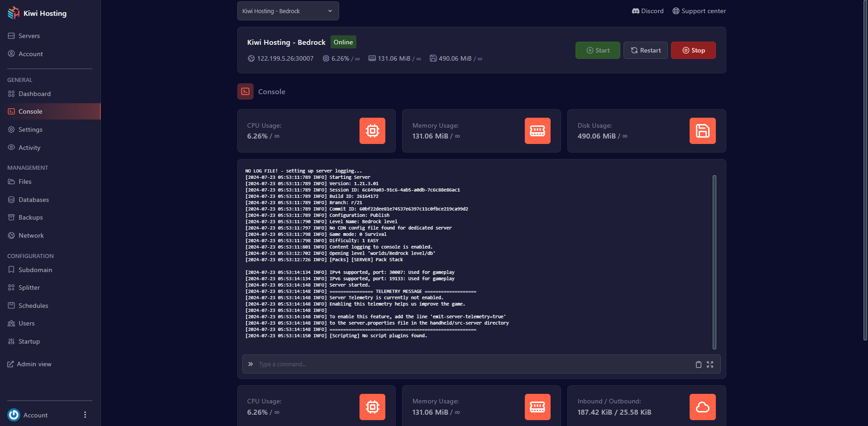868x426 pixels.
Task: Expand console to fullscreen with the expand icon
Action: coord(710,364)
